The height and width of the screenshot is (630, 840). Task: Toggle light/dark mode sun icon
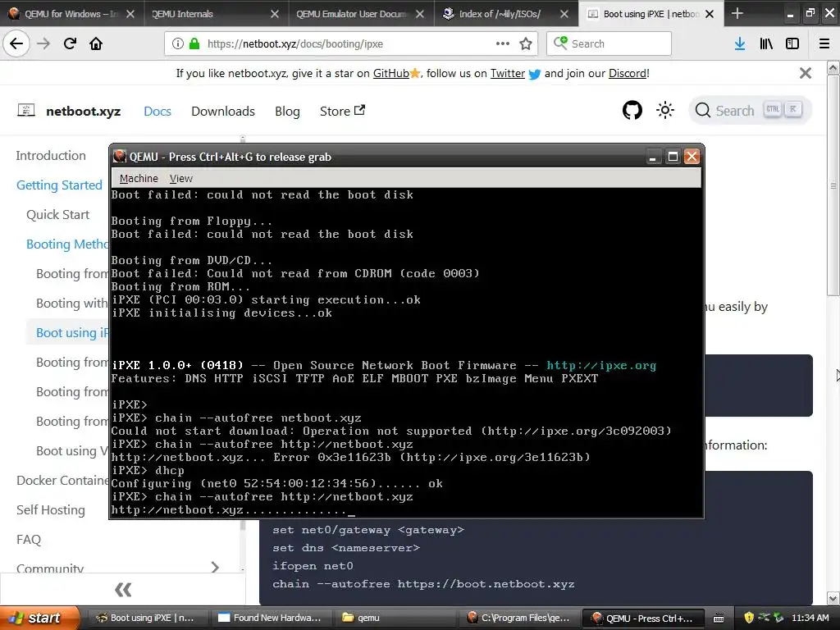click(665, 111)
